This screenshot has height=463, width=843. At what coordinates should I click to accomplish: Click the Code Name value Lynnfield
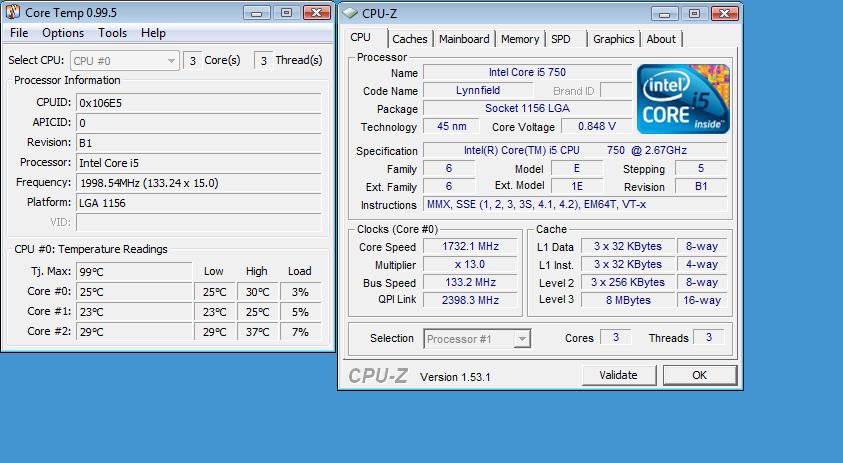coord(478,90)
